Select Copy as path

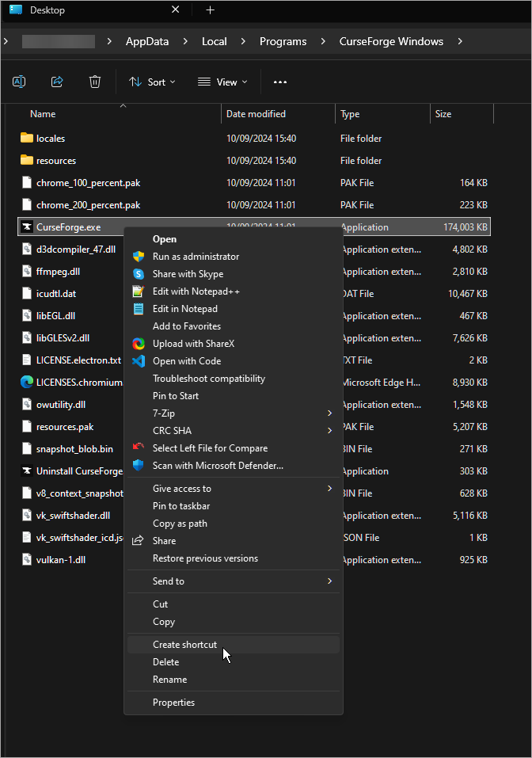[x=234, y=524]
